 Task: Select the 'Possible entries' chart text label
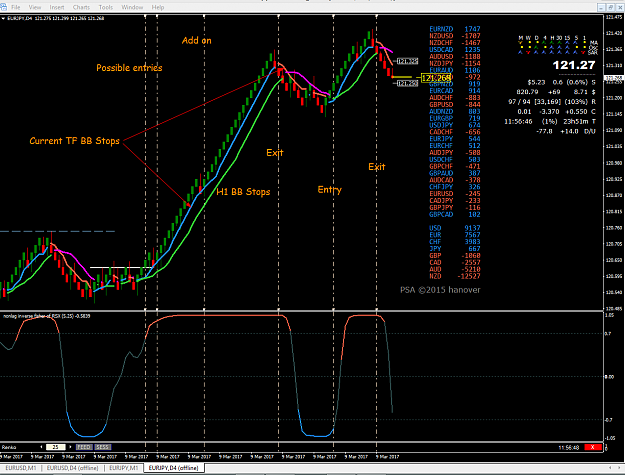point(129,68)
